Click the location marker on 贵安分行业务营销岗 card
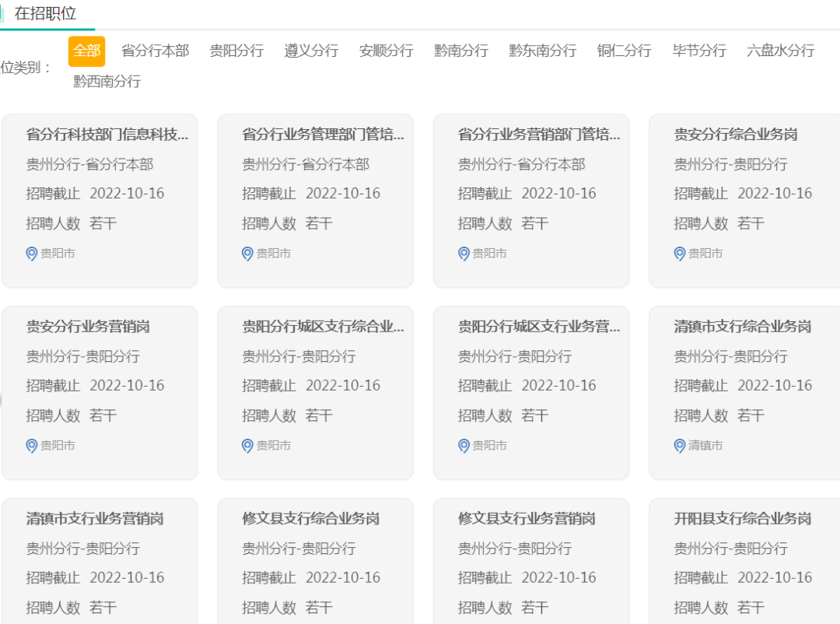 point(31,446)
